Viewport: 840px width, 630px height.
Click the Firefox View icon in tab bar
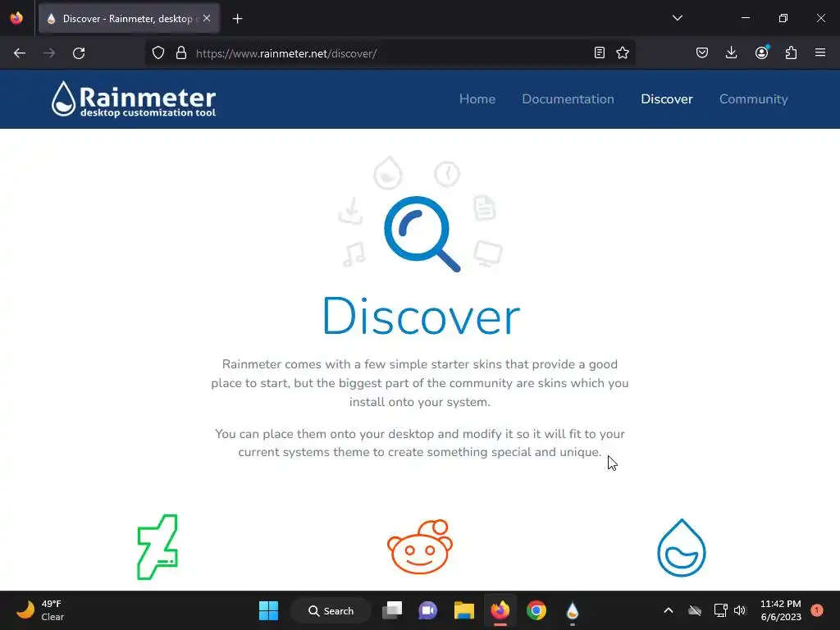[16, 18]
